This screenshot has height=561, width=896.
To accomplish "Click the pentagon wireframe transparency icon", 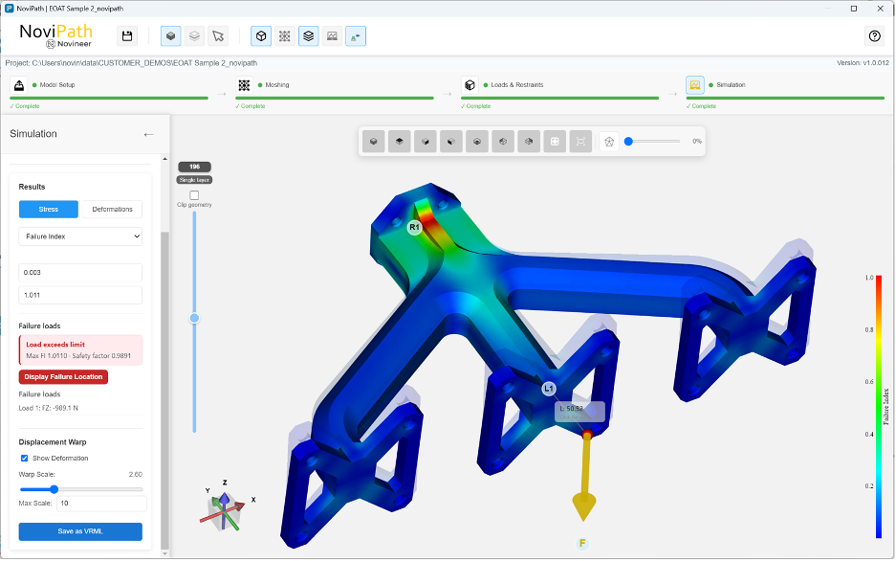I will 609,142.
